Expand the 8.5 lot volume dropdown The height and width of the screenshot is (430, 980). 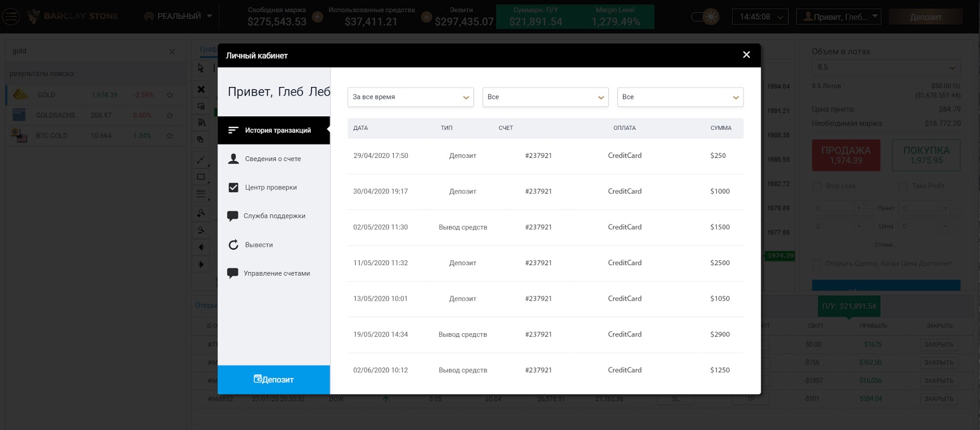click(x=886, y=67)
